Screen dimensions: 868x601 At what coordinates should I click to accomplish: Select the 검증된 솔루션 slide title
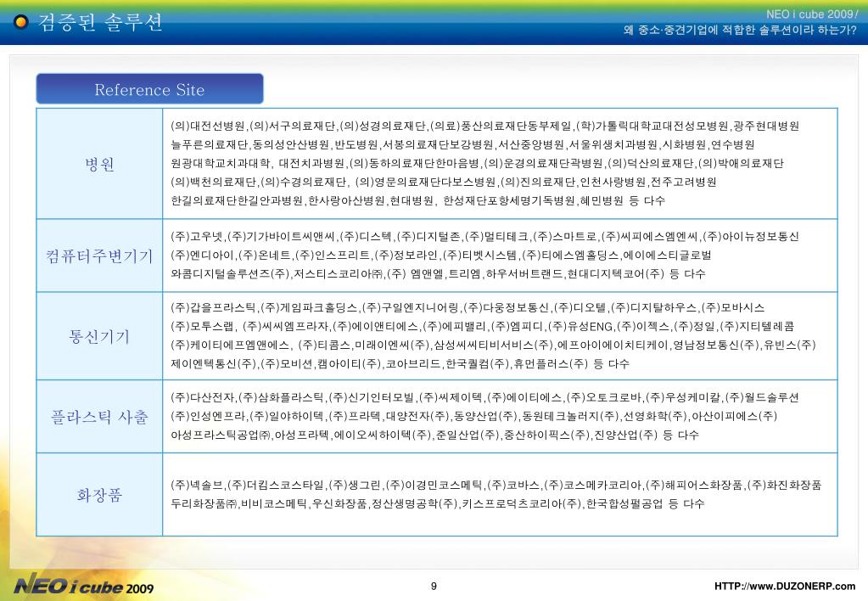pos(100,22)
